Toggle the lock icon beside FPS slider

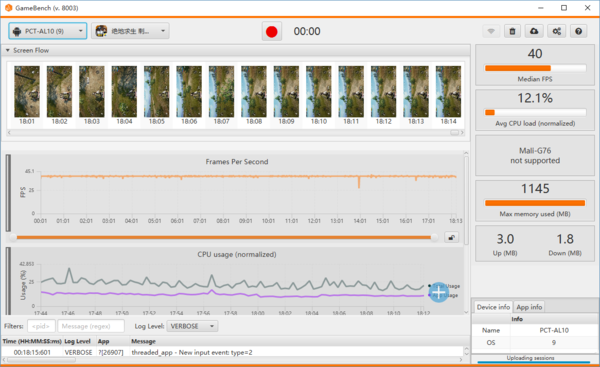(452, 237)
